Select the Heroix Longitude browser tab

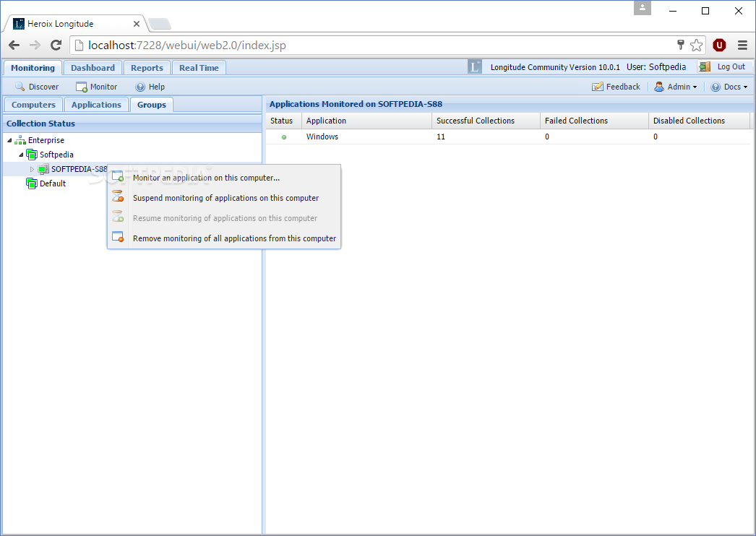tap(74, 24)
